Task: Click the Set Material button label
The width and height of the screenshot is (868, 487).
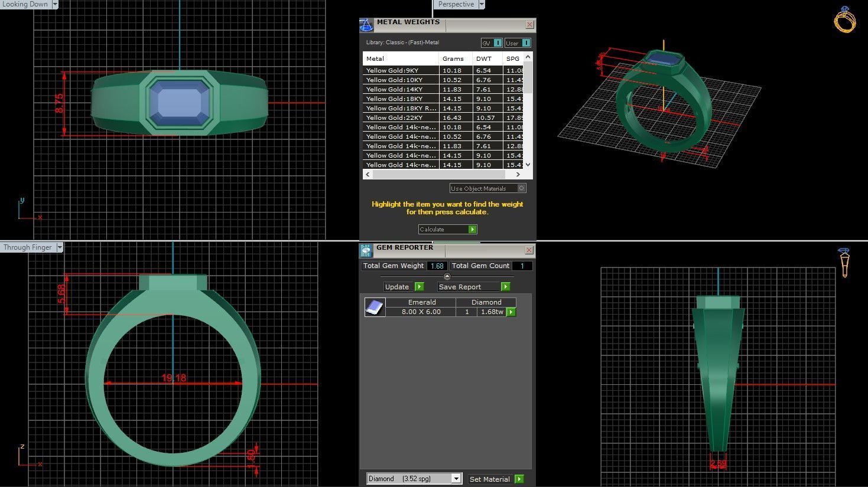Action: (x=489, y=479)
